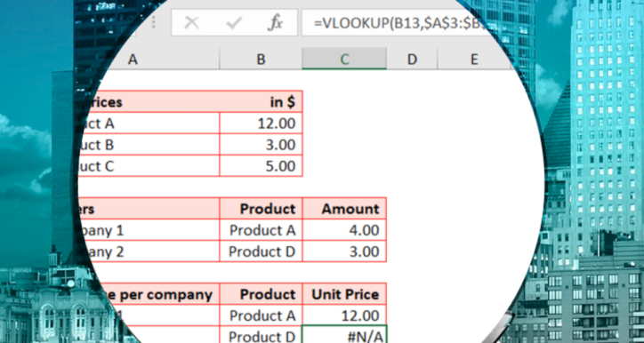Viewport: 644px width, 343px height.
Task: Select the cell containing 12.00 for Product A price
Action: 261,124
